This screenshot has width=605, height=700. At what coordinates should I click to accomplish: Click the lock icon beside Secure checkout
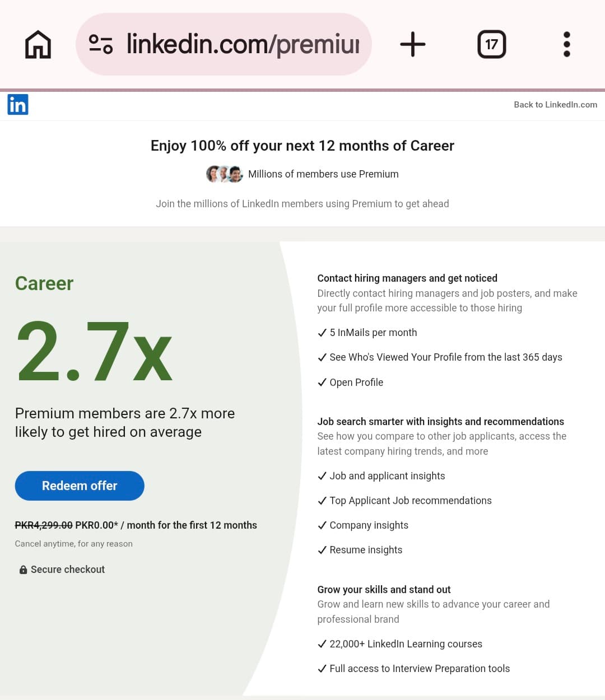(23, 569)
